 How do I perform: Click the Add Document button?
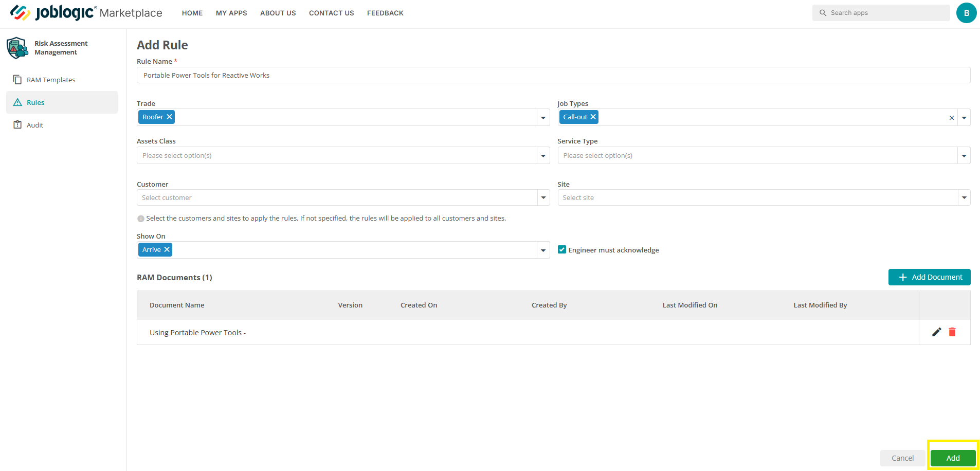tap(929, 277)
